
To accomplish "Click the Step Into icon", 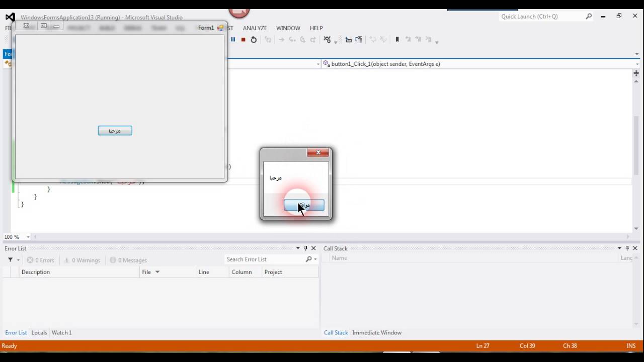I will [292, 40].
